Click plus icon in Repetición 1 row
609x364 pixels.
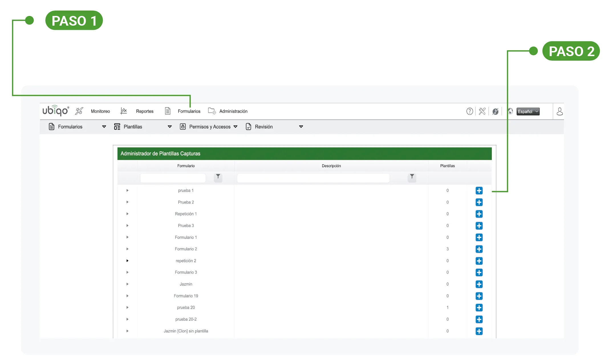coord(479,214)
